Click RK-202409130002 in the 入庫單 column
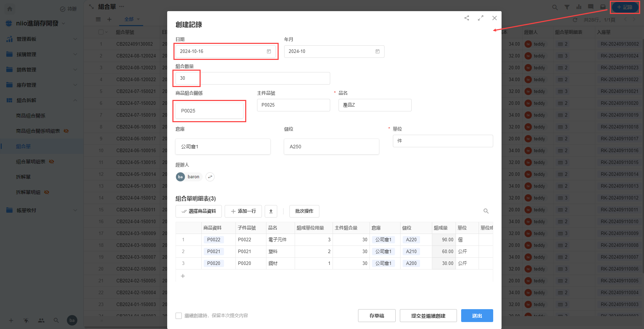Viewport: 644px width, 329px height. (x=620, y=44)
